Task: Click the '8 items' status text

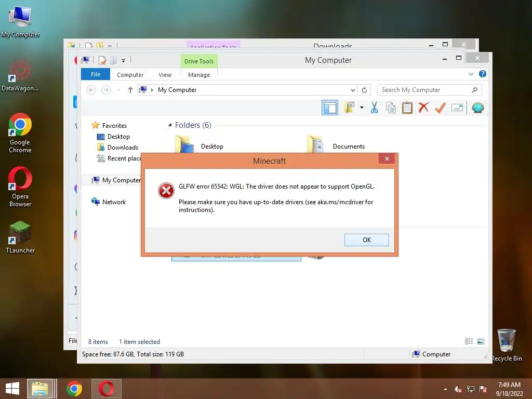Action: click(98, 342)
